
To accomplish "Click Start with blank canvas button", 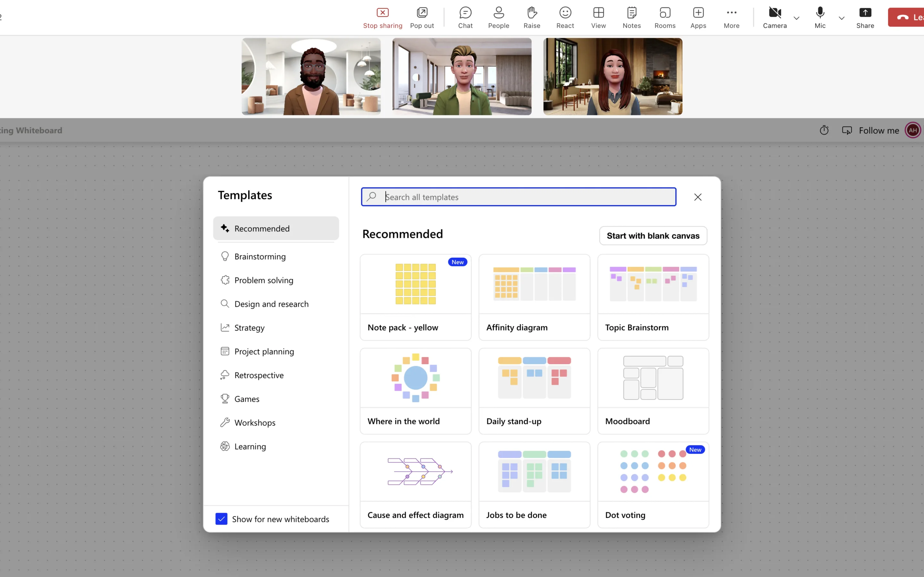I will pos(653,235).
